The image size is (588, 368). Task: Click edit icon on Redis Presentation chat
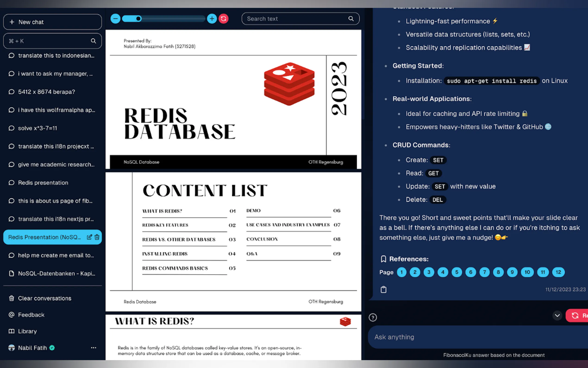coord(89,237)
